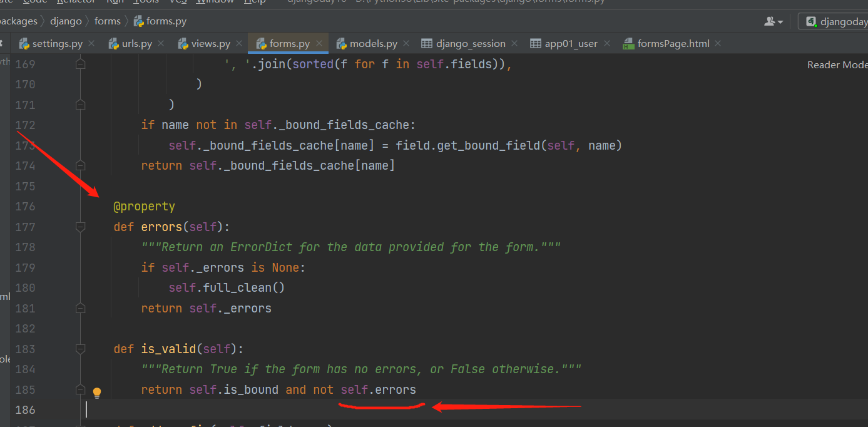Toggle the fold end marker at line 181

click(x=80, y=308)
